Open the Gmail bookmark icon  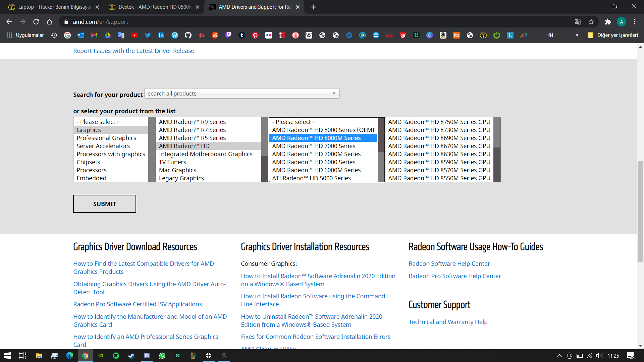pyautogui.click(x=94, y=35)
